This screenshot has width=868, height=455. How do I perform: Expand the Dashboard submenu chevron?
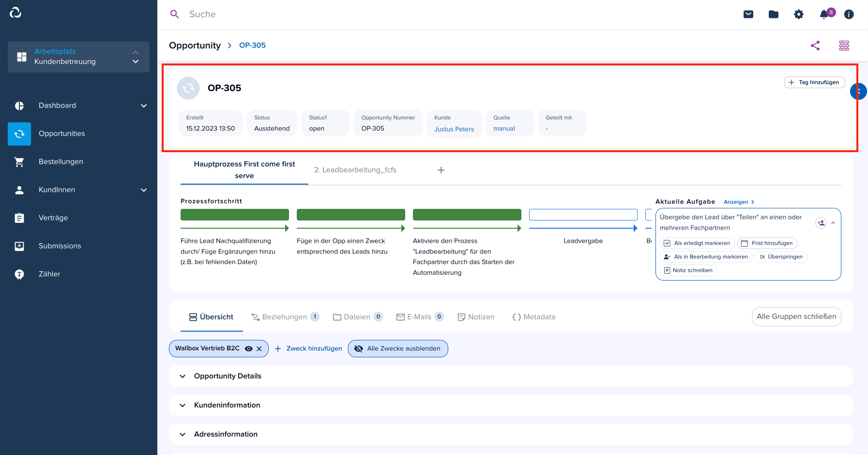(144, 106)
